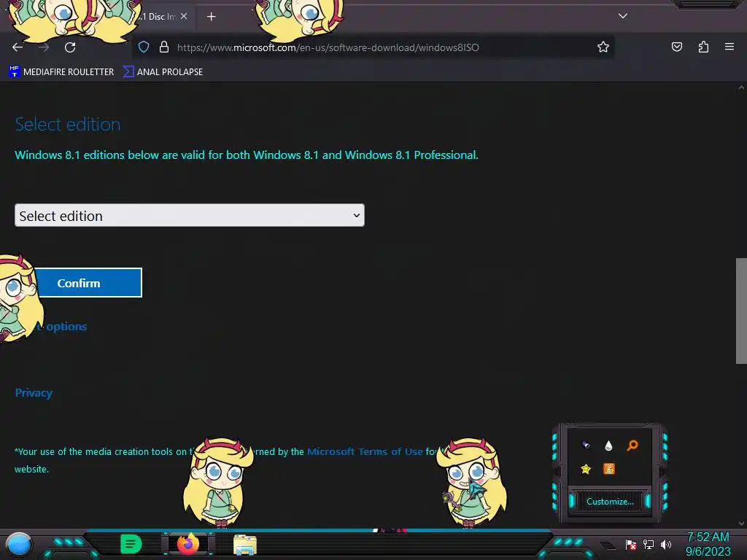
Task: Close the Disc Image tab
Action: pyautogui.click(x=184, y=16)
